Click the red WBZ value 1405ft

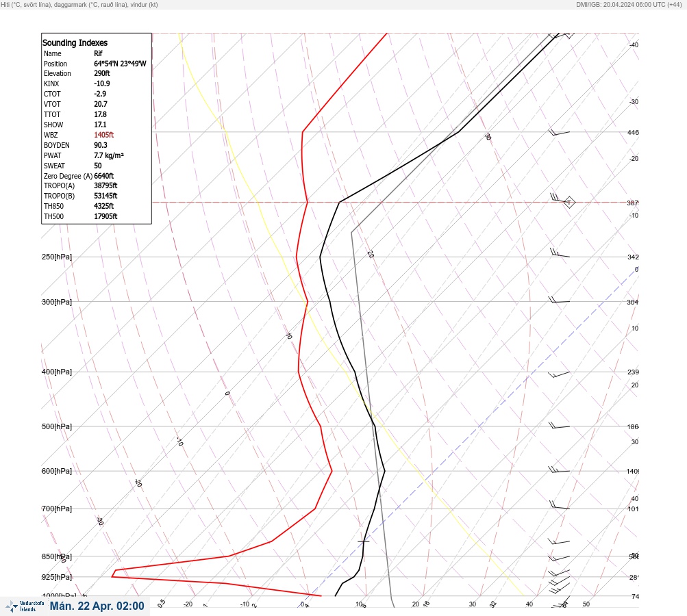point(104,135)
